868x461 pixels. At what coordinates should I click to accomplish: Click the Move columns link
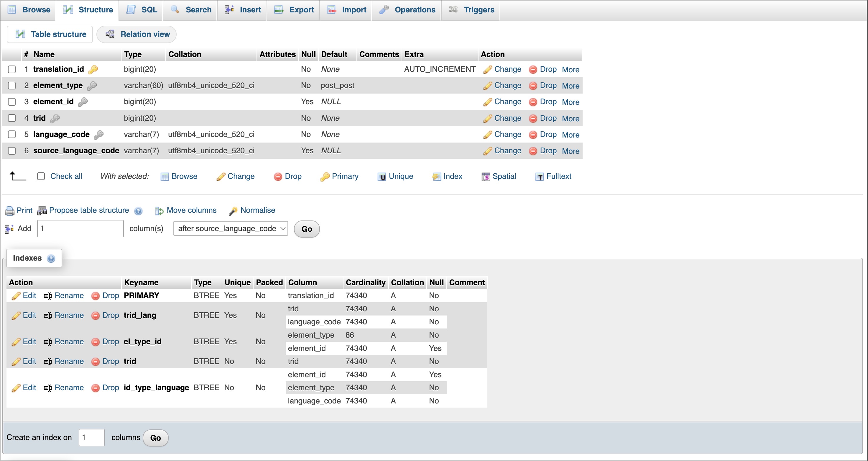pos(191,210)
